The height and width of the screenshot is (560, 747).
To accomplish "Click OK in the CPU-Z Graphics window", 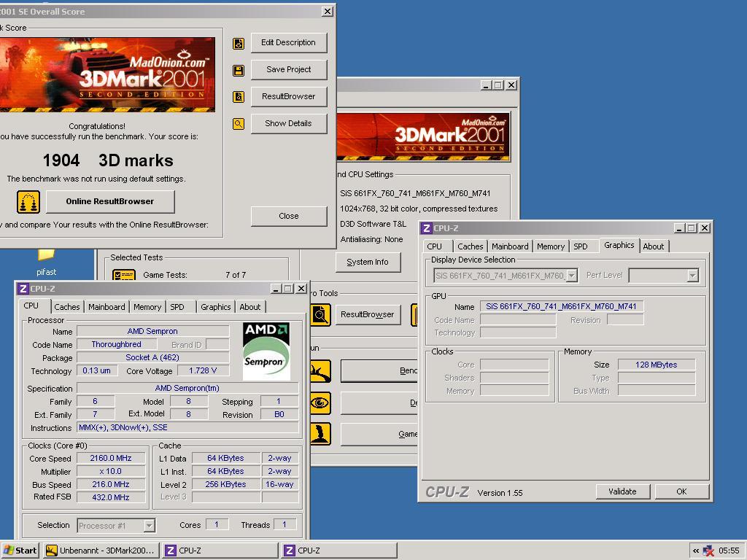I will pyautogui.click(x=682, y=491).
